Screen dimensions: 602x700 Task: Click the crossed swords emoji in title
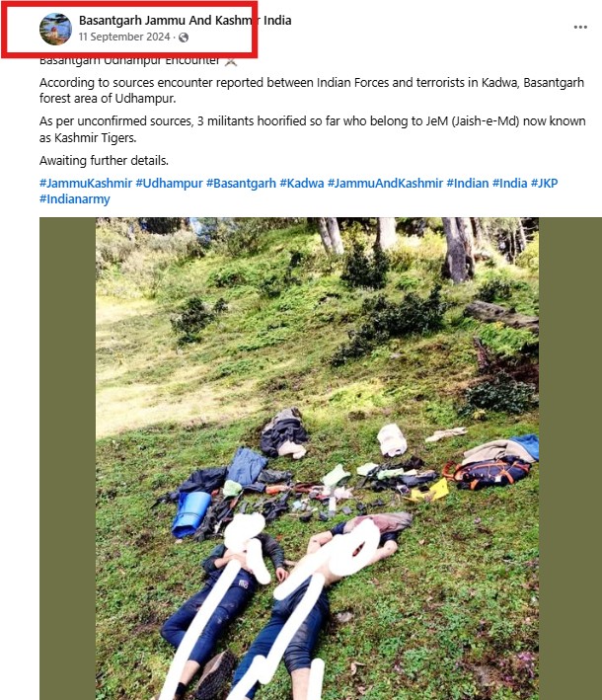[231, 61]
